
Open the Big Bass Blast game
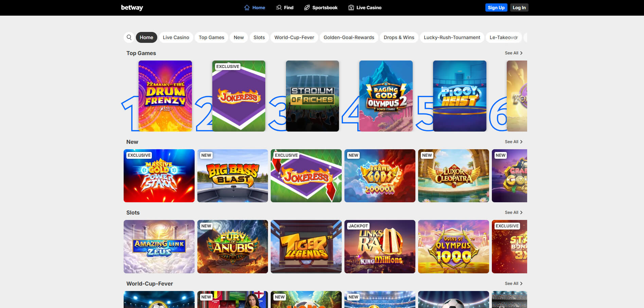233,176
